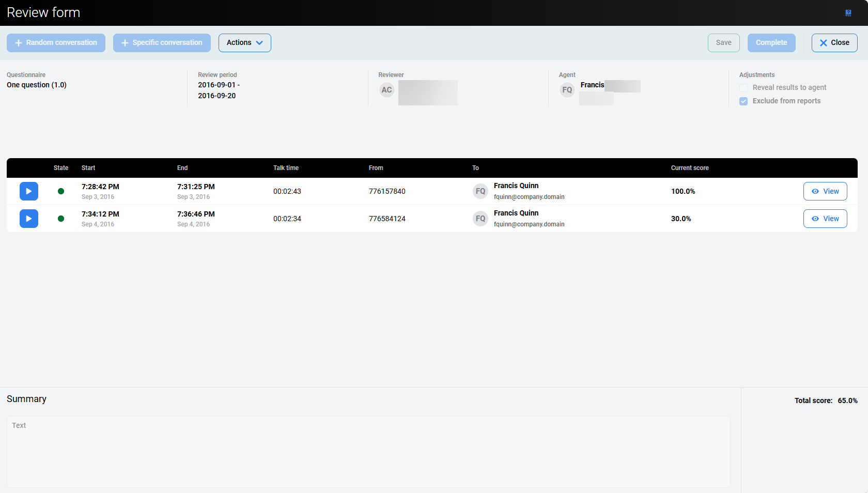Screen dimensions: 868x493
Task: Click the Summary text input field
Action: [368, 452]
